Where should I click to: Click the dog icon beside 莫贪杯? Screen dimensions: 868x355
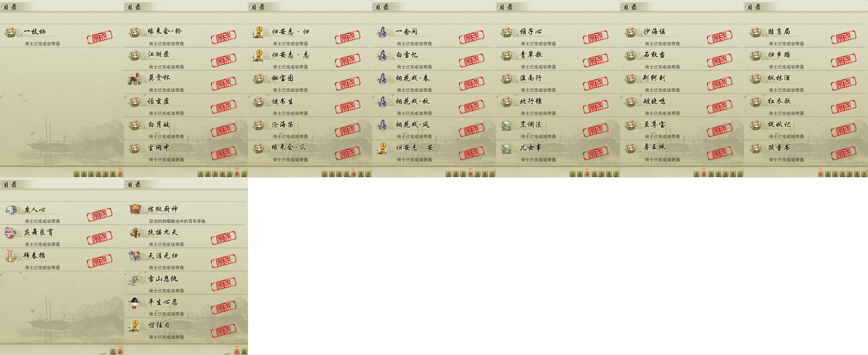point(135,79)
